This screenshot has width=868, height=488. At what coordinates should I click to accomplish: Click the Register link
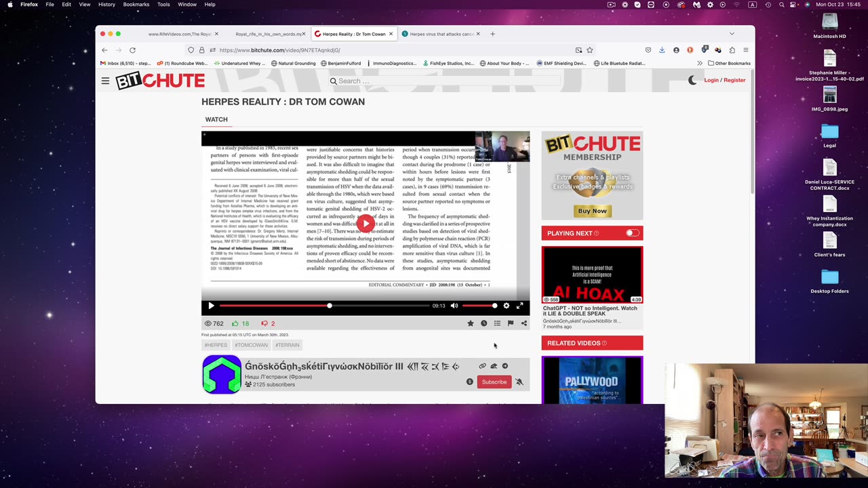pos(734,80)
